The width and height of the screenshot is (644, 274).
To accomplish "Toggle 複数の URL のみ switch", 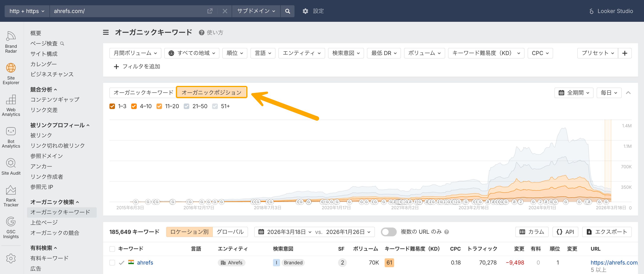I will tap(389, 232).
